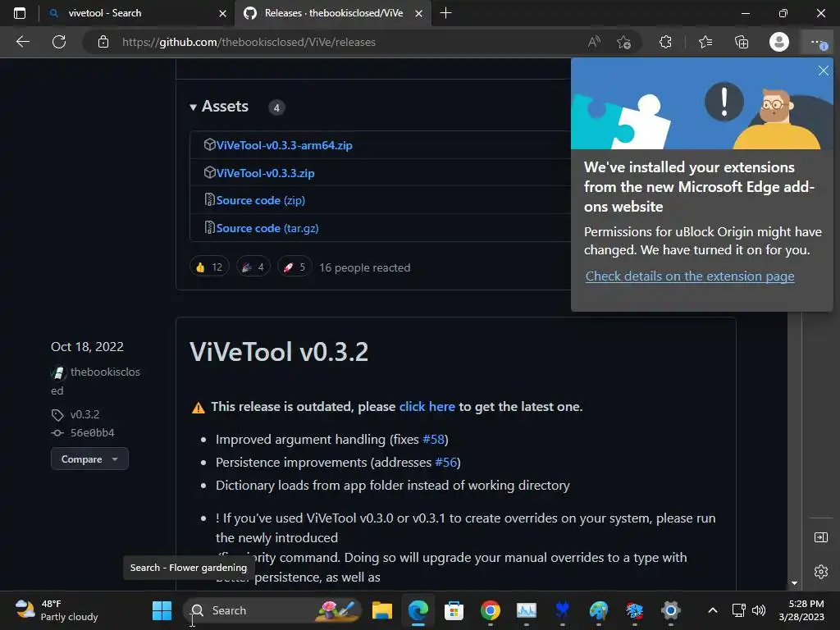Download ViVeTool-v0.3.3-arm64.zip
Viewport: 840px width, 630px height.
pos(284,145)
